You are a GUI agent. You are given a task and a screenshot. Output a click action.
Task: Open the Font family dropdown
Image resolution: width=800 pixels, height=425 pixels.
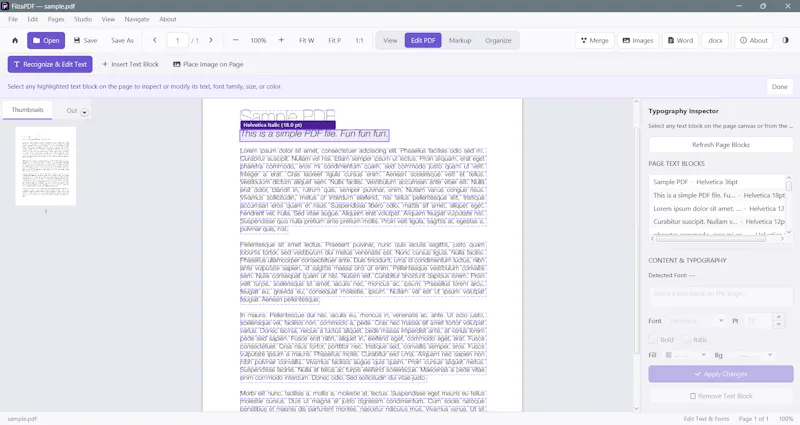[x=696, y=321]
